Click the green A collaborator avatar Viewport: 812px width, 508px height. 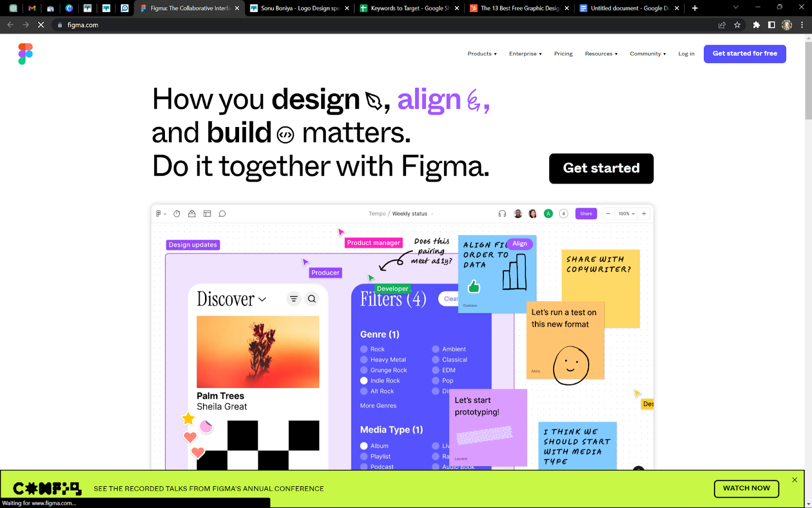tap(548, 214)
